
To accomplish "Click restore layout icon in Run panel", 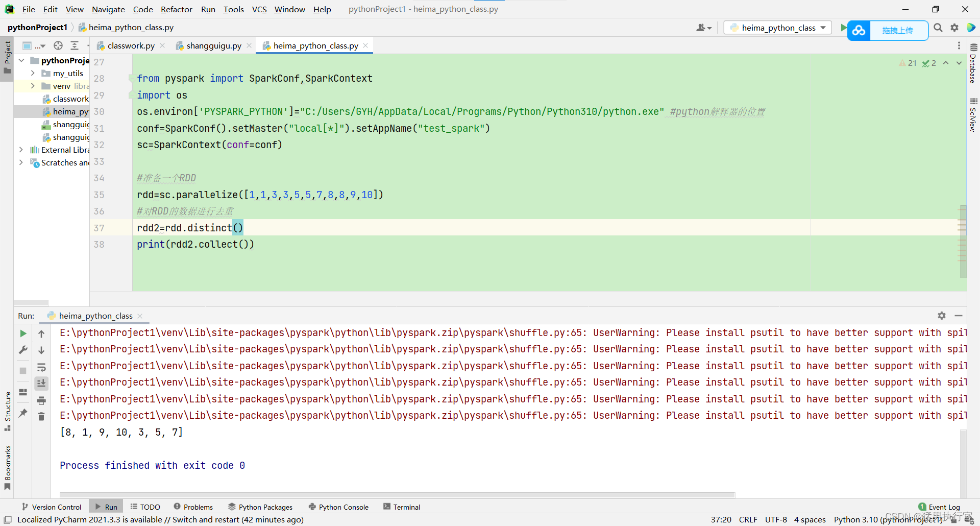I will pyautogui.click(x=23, y=392).
